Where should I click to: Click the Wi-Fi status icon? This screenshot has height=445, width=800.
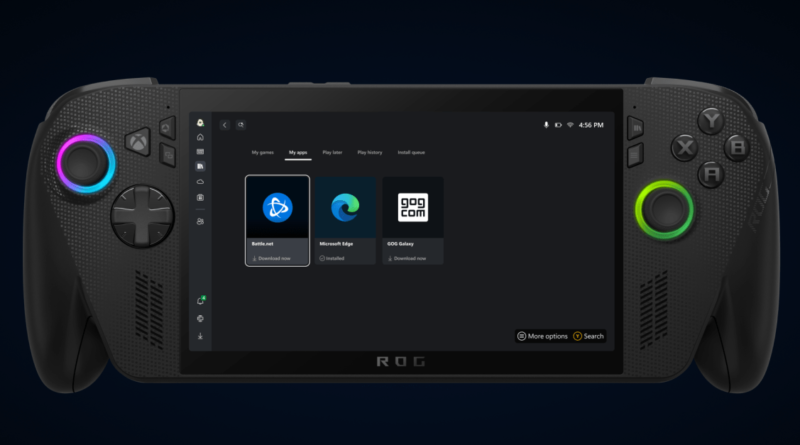coord(570,125)
